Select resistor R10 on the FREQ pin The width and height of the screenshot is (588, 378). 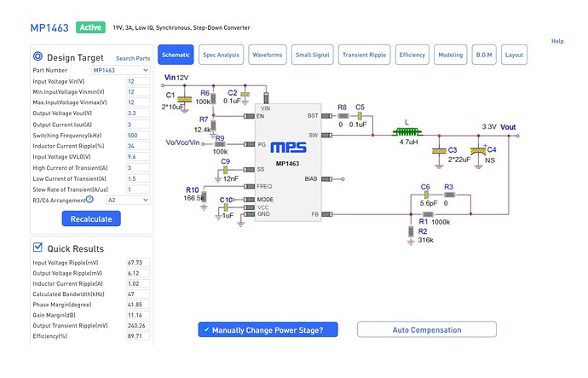(x=204, y=197)
